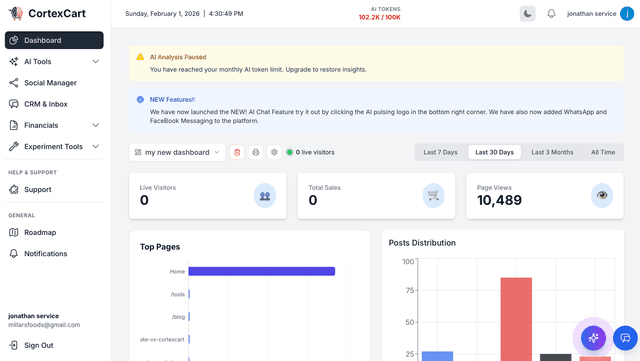Click the Experiment Tools wrench icon
The image size is (640, 361).
tap(13, 147)
